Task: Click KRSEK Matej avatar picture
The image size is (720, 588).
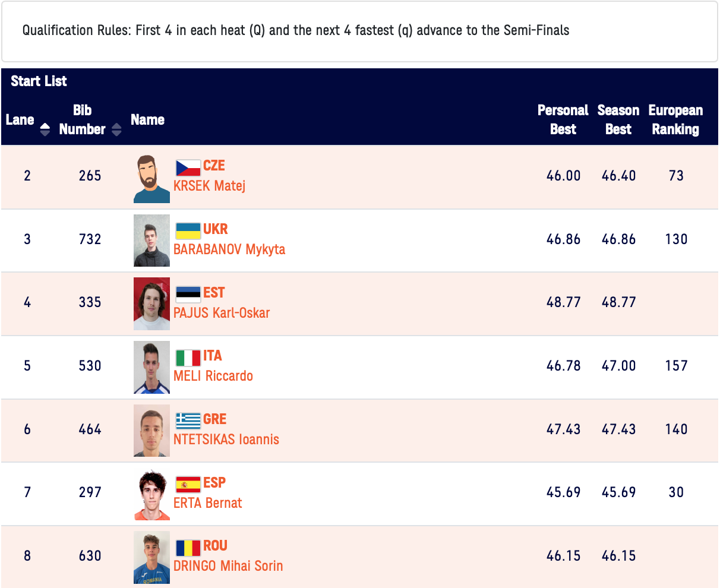Action: pyautogui.click(x=151, y=179)
